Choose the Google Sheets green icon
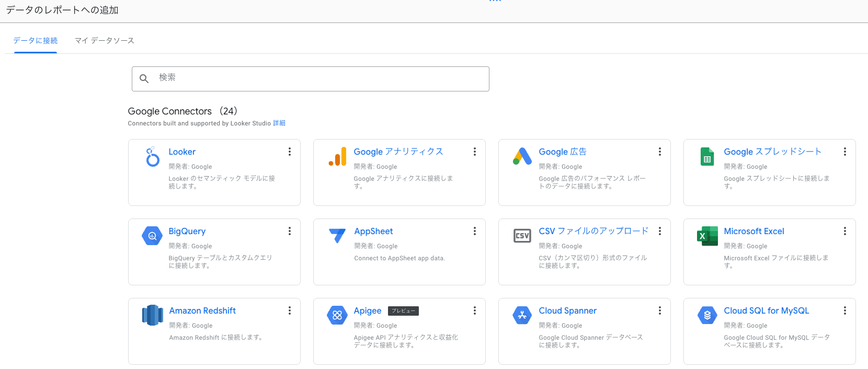The width and height of the screenshot is (868, 369). pyautogui.click(x=707, y=156)
